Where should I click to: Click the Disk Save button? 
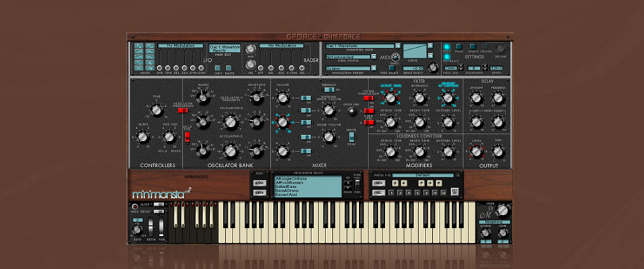coord(260,192)
